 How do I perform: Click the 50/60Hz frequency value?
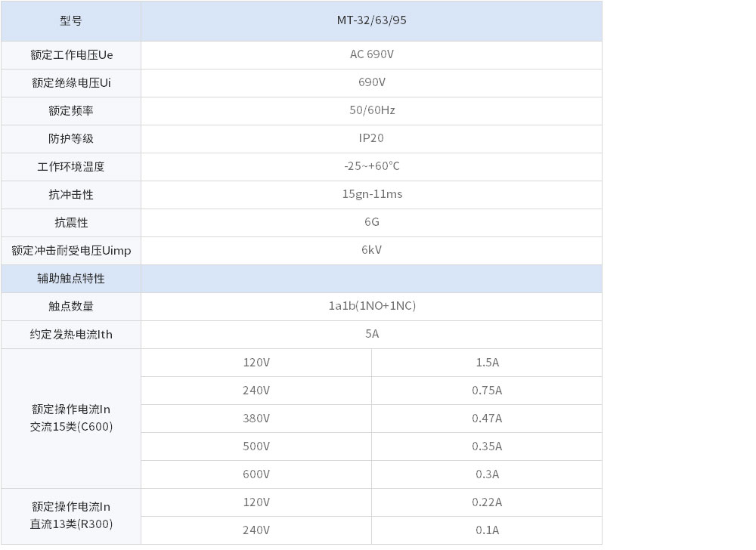(x=371, y=110)
